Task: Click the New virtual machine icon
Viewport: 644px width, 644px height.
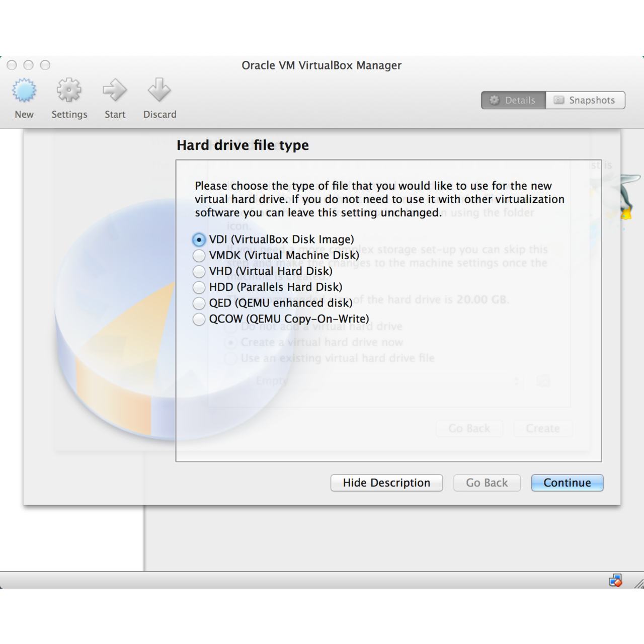Action: tap(24, 92)
